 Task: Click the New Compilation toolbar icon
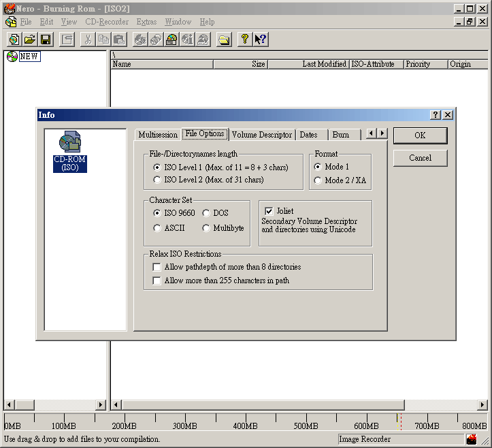(x=14, y=39)
